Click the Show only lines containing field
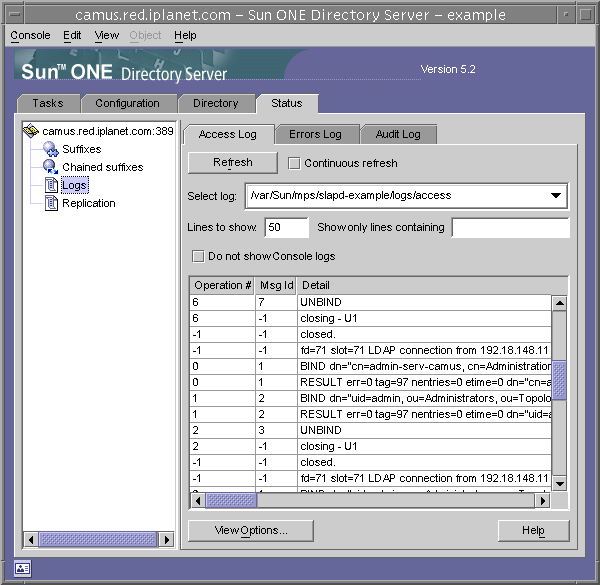The image size is (600, 585). pyautogui.click(x=510, y=227)
